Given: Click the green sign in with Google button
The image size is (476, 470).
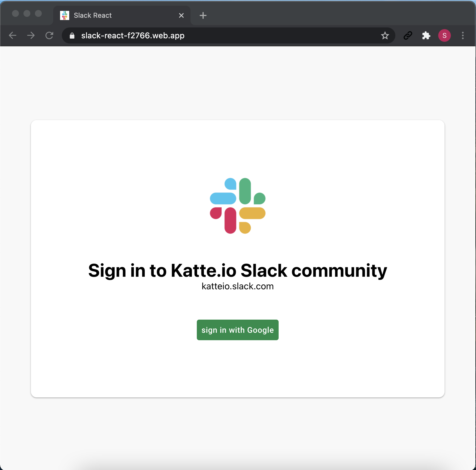Looking at the screenshot, I should pos(237,330).
